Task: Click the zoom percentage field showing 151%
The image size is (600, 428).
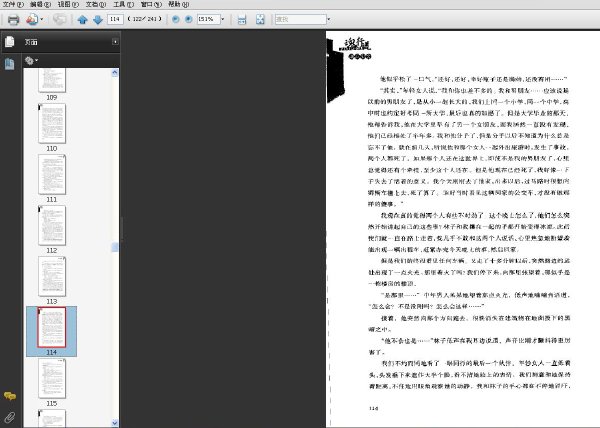Action: [x=208, y=19]
